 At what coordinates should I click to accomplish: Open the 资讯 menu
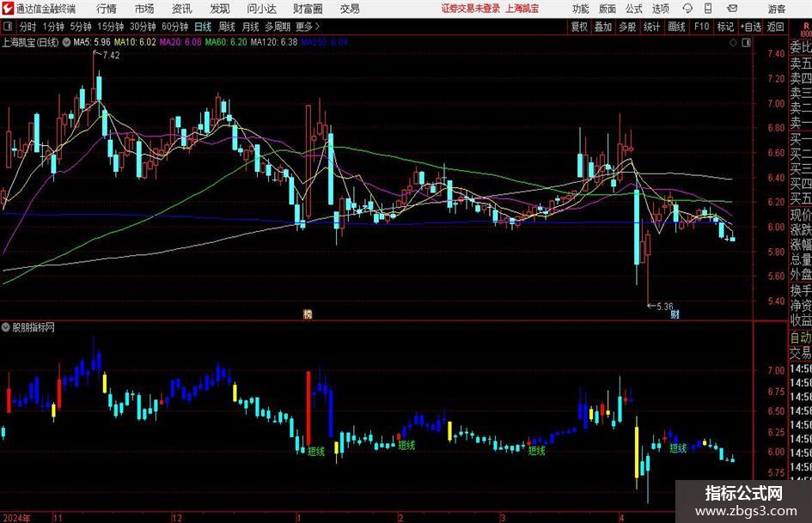(x=181, y=9)
